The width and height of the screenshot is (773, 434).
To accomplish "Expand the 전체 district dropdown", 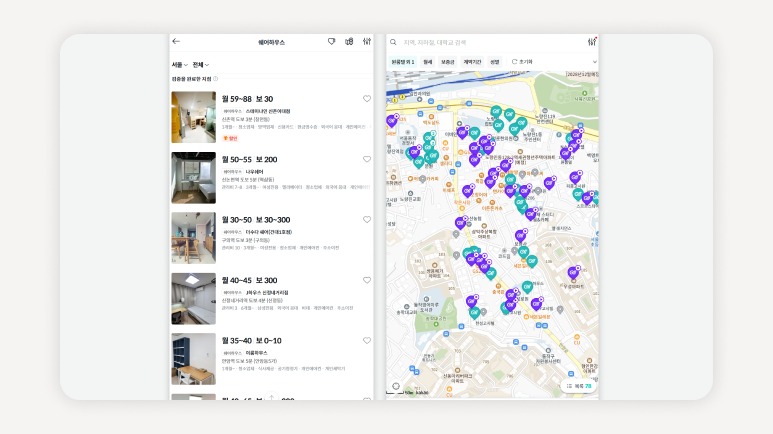I will (201, 64).
